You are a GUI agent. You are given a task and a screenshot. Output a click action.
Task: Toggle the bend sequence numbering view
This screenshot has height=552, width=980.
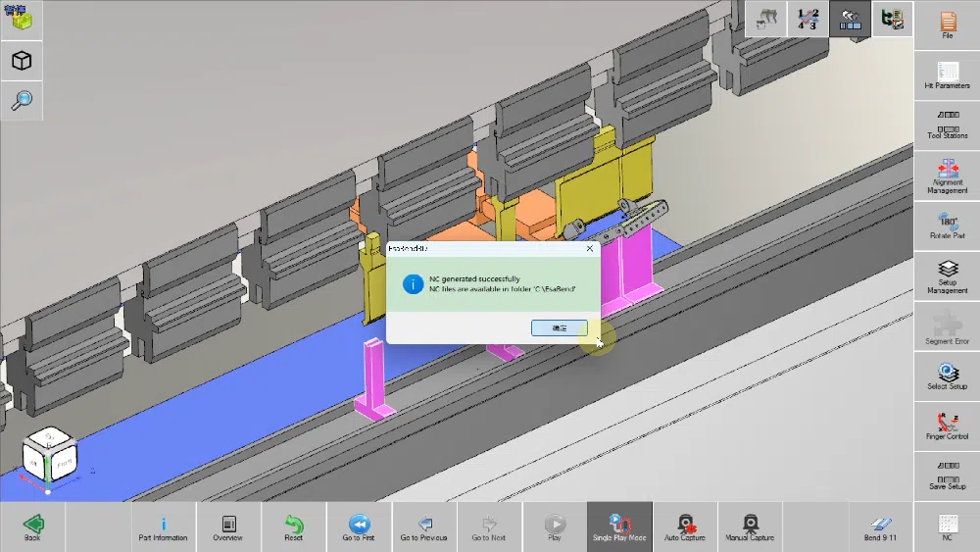(808, 19)
